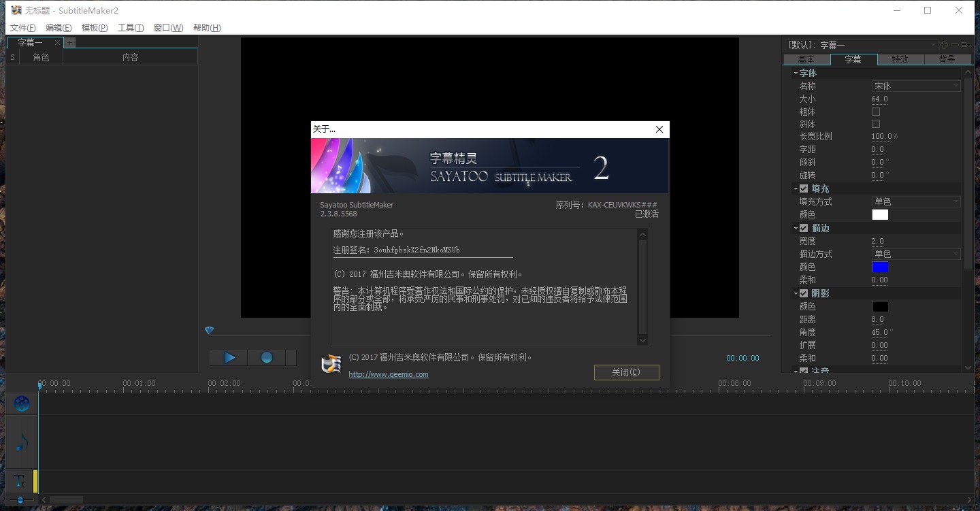Click the S column header

(x=12, y=58)
